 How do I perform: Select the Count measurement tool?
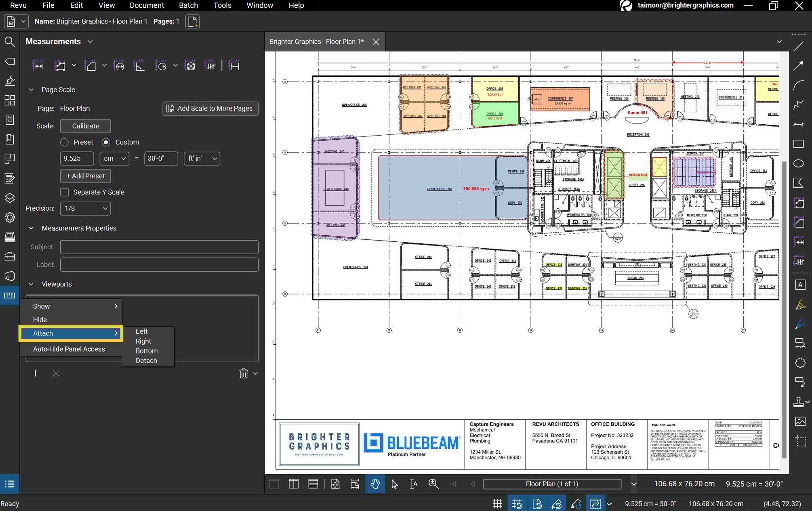coord(210,66)
